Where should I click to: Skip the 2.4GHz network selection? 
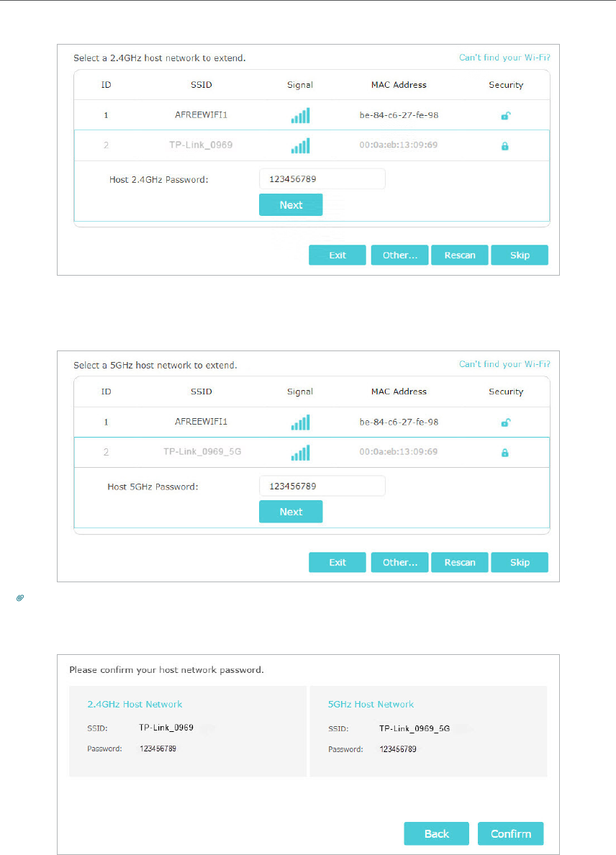tap(520, 255)
